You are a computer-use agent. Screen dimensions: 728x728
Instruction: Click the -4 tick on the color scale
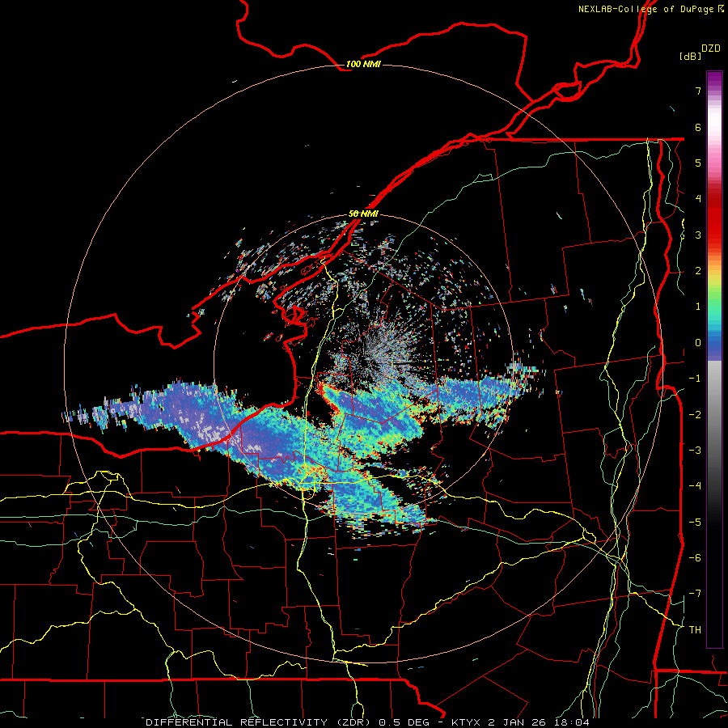(x=695, y=486)
